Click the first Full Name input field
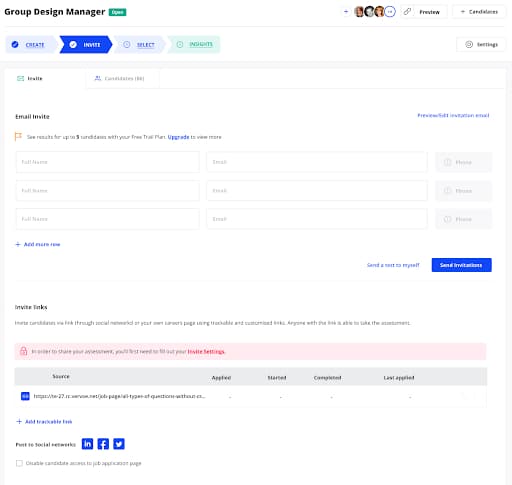Viewport: 512px width, 485px height. [x=108, y=162]
